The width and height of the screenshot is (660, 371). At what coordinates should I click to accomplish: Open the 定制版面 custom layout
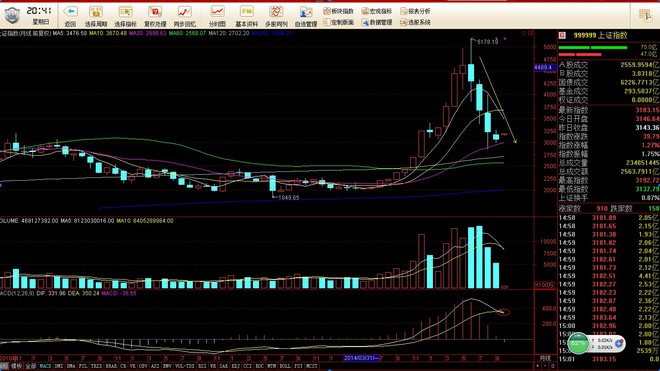click(x=338, y=22)
